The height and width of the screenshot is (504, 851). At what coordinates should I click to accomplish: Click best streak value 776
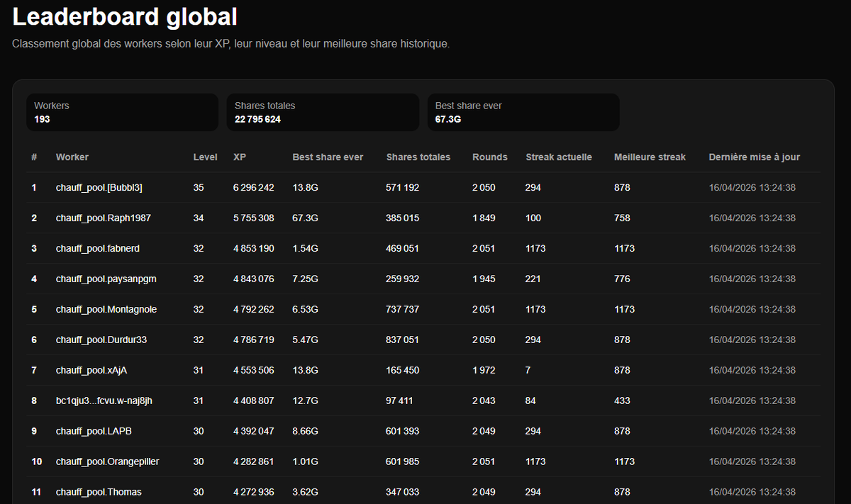[622, 279]
